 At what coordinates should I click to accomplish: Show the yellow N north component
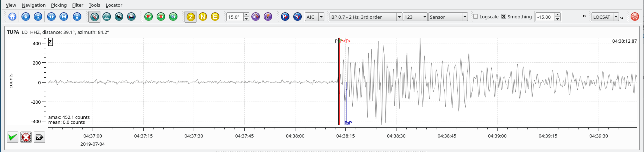coord(203,17)
